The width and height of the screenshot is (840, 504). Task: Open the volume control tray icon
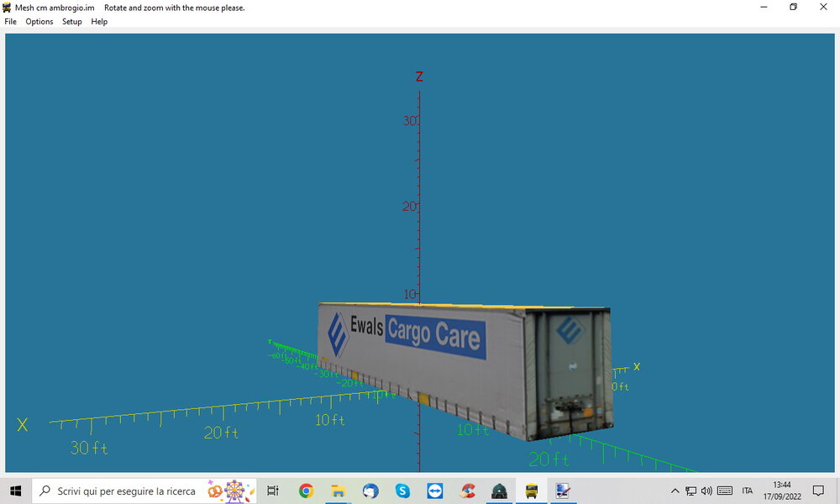click(x=706, y=491)
